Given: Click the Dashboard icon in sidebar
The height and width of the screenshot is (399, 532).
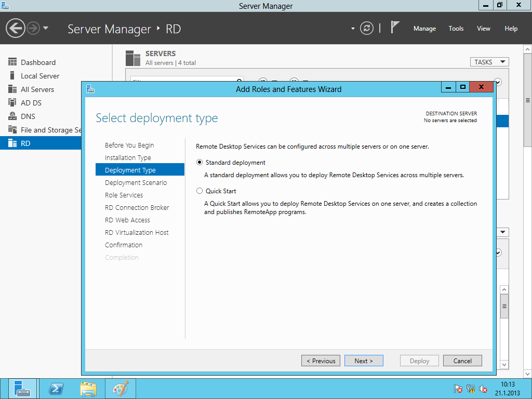Looking at the screenshot, I should click(12, 62).
